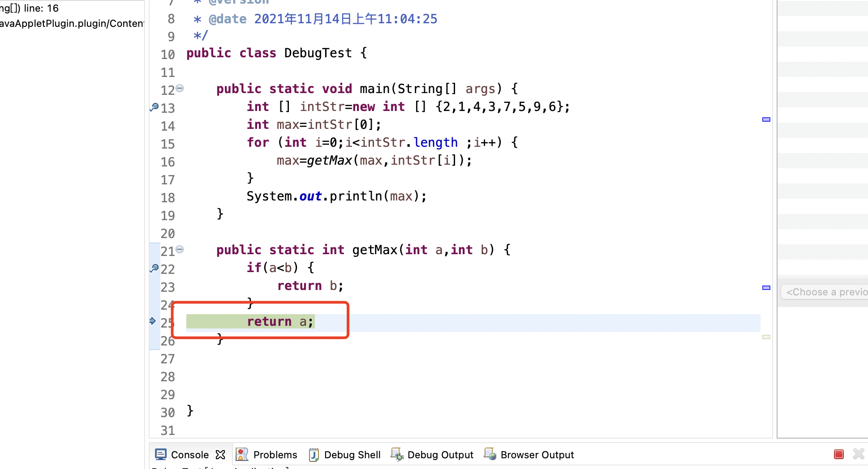Click the gray Remove Launch icon
868x469 pixels.
pos(858,454)
